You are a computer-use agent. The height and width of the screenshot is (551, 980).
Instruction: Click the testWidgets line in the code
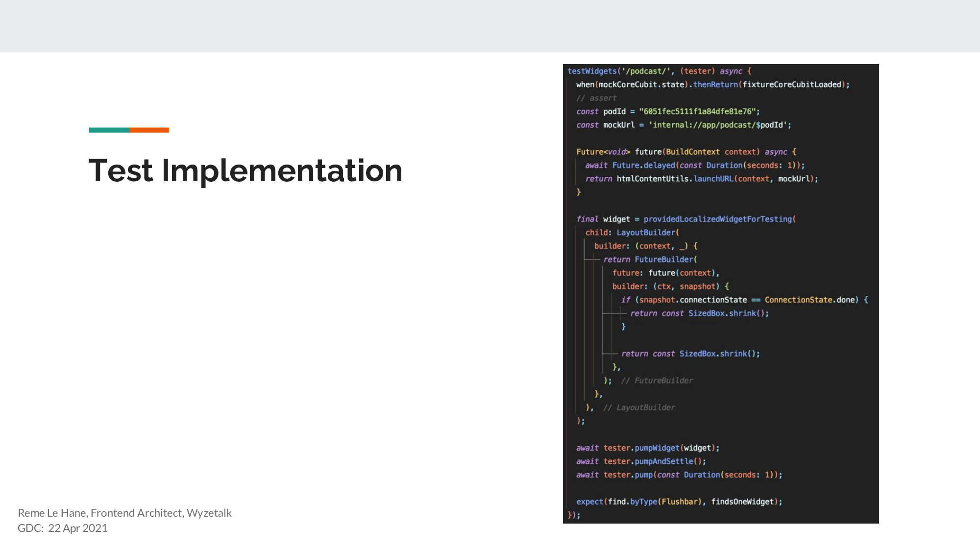click(x=659, y=71)
